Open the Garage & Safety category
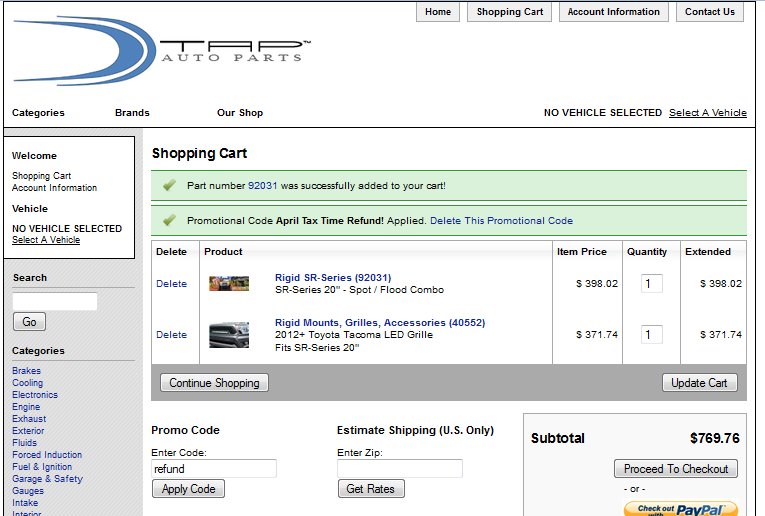 click(x=47, y=478)
